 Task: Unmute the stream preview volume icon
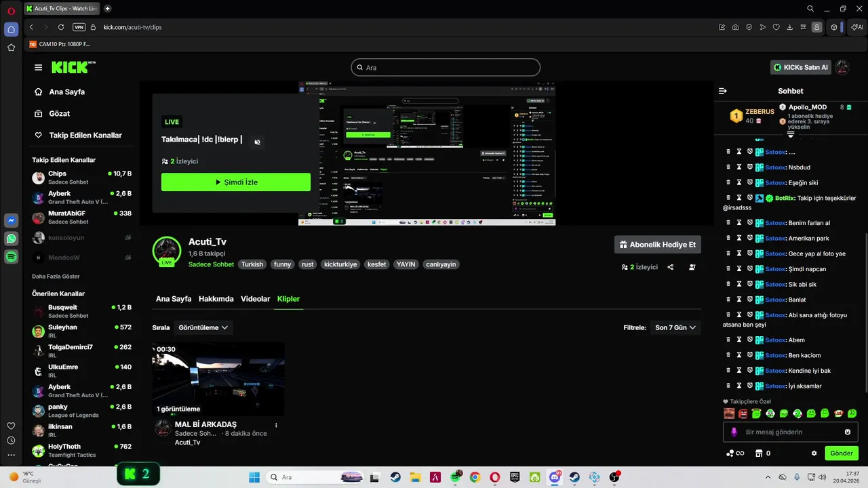point(257,142)
